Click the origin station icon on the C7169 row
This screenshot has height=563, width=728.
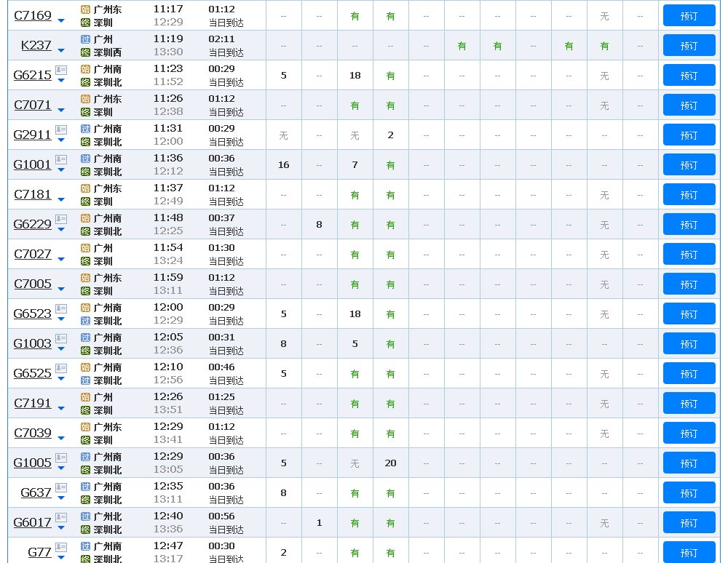(x=85, y=9)
